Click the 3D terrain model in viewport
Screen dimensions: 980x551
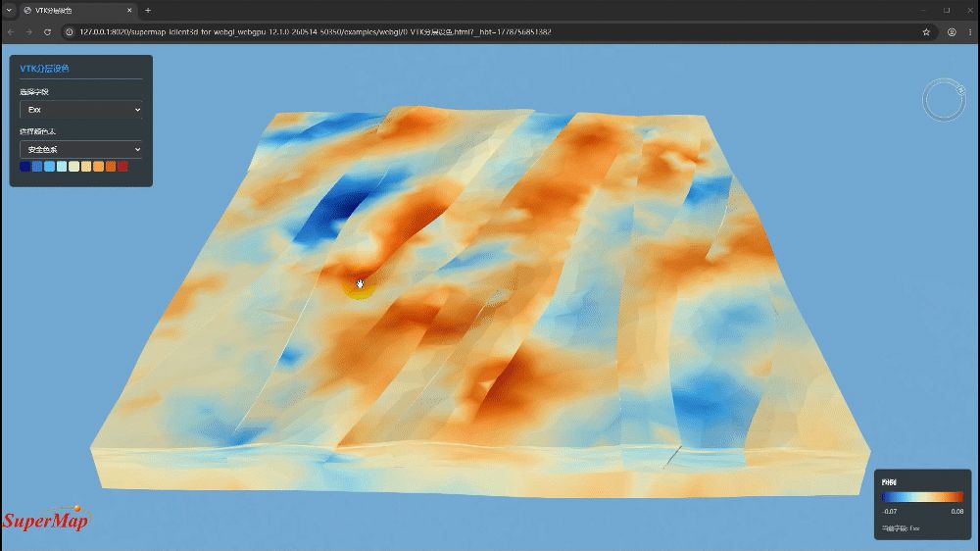[481, 300]
